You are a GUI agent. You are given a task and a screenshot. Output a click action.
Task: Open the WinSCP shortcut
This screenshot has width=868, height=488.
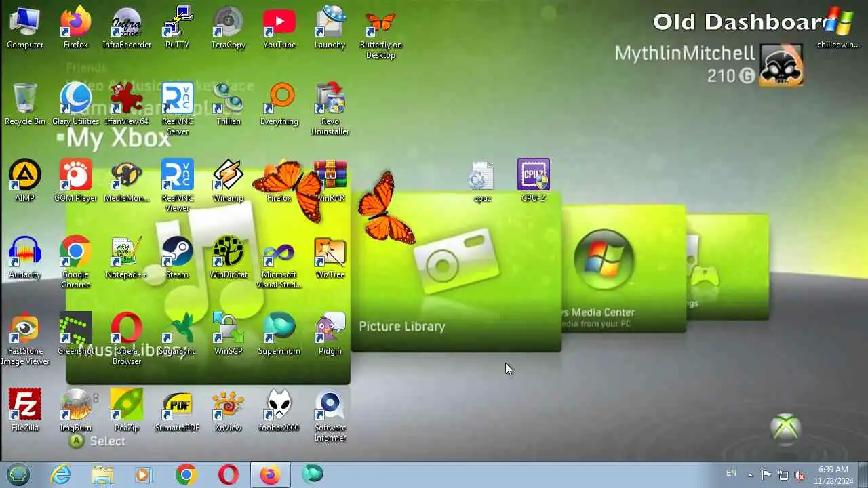coord(228,334)
